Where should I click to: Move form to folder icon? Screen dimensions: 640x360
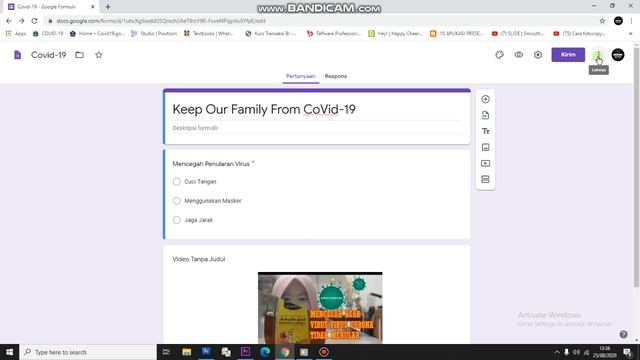pos(80,55)
